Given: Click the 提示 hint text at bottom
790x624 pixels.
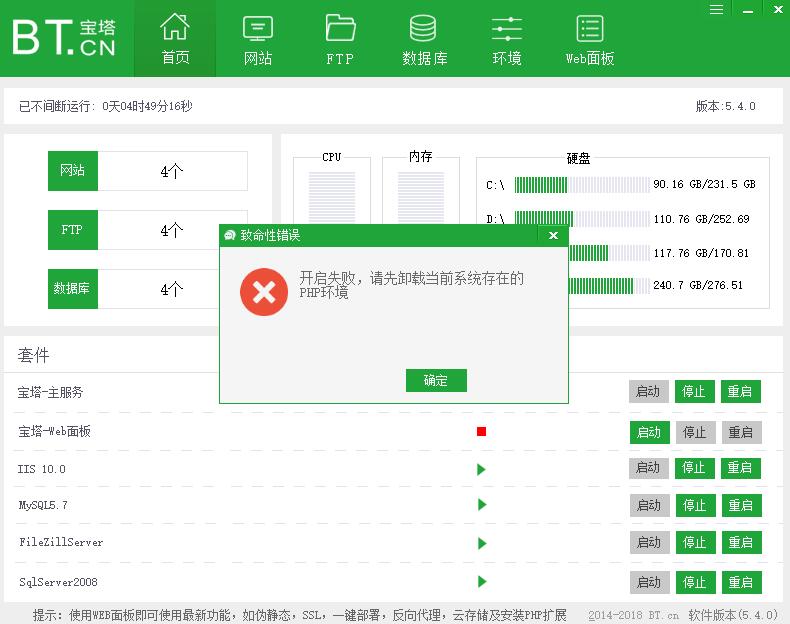Looking at the screenshot, I should [300, 615].
